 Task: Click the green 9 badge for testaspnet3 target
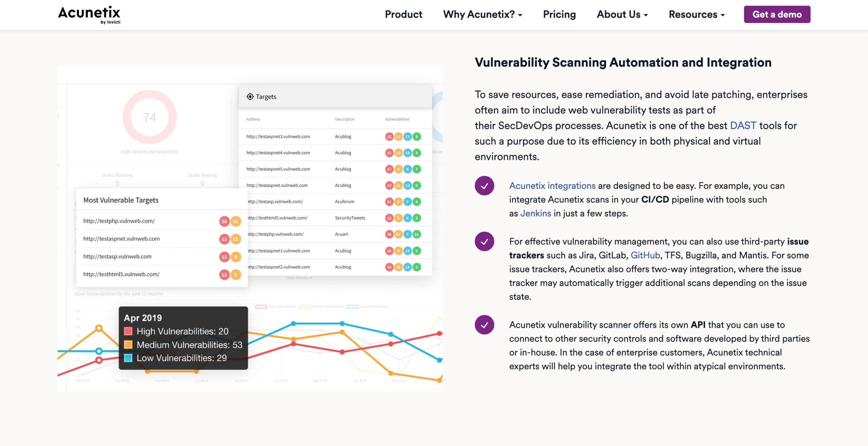click(417, 137)
